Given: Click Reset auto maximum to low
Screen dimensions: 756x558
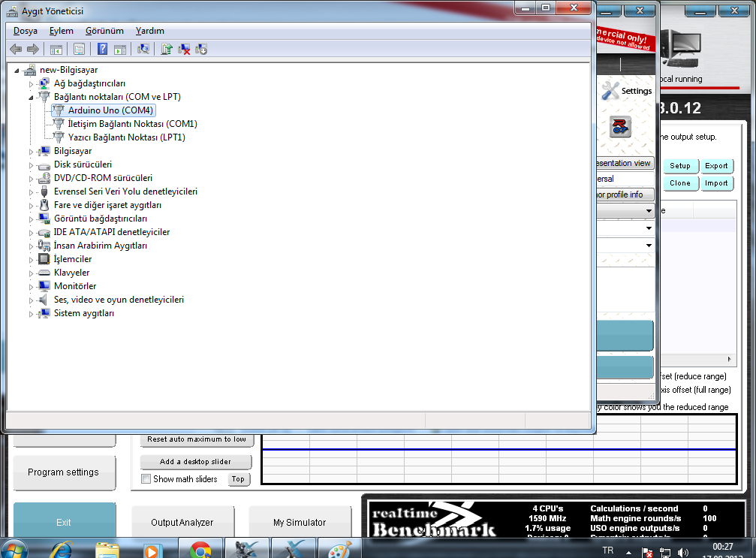Looking at the screenshot, I should (196, 439).
